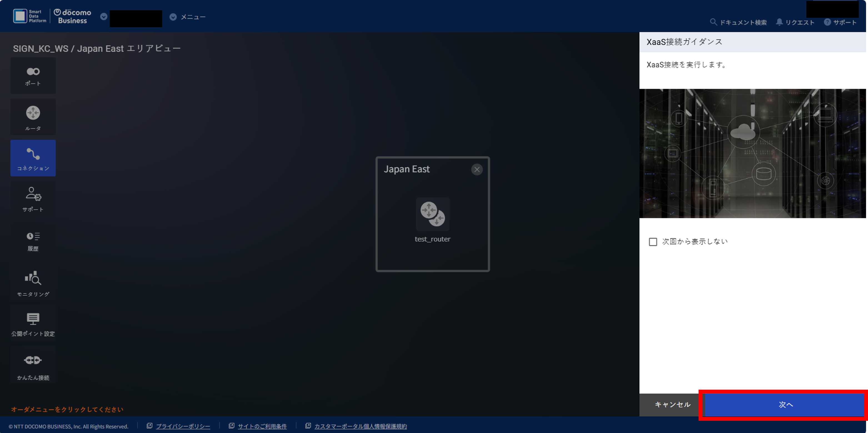Open the モニタリング sidebar icon

pos(33,282)
